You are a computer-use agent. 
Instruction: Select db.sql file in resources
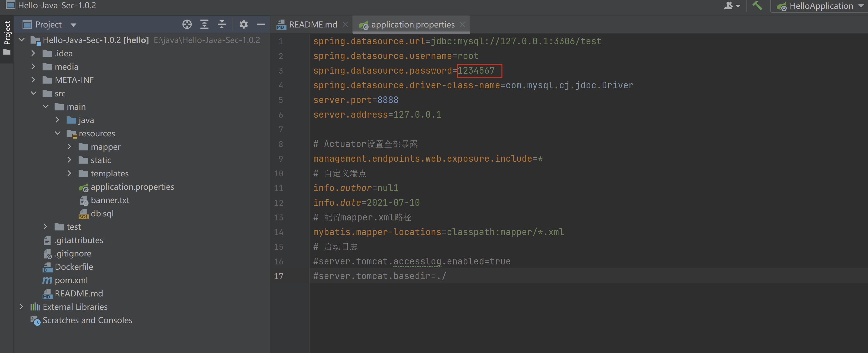102,213
